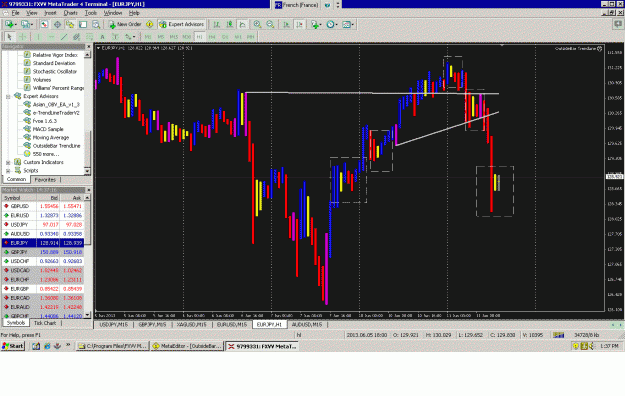
Task: Open the Charts menu
Action: (x=71, y=13)
